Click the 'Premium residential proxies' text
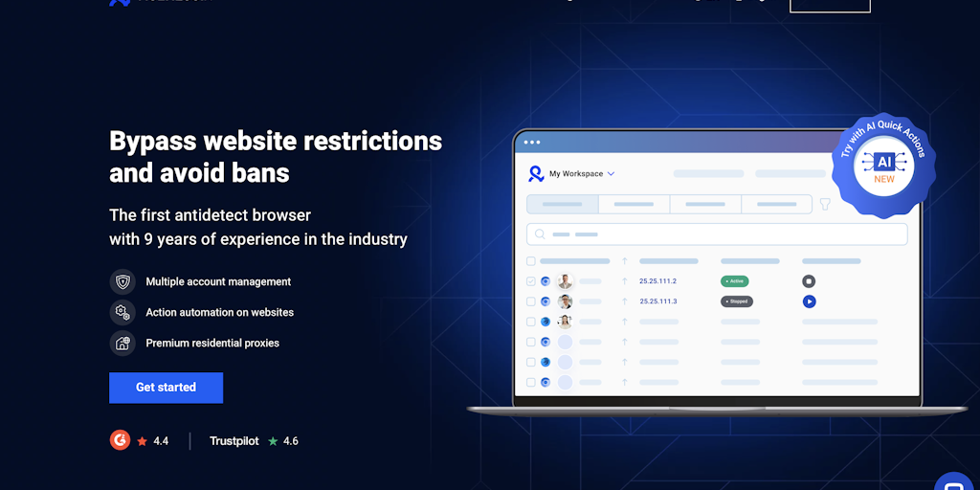980x490 pixels. coord(212,344)
